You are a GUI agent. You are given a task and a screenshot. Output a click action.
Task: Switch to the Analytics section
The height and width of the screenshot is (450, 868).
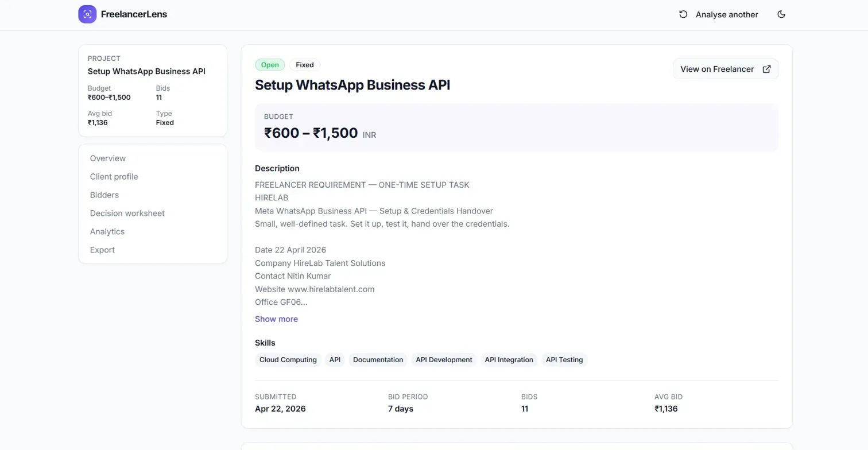107,232
